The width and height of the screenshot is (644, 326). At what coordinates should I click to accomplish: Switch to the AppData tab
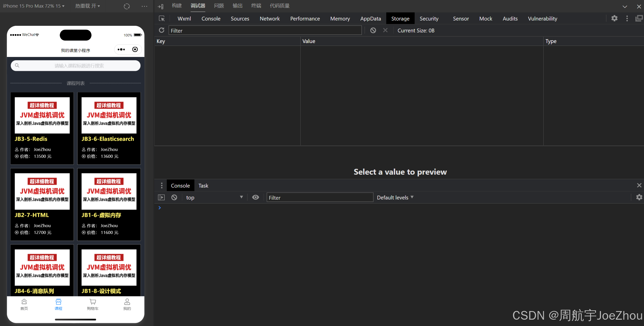[370, 18]
